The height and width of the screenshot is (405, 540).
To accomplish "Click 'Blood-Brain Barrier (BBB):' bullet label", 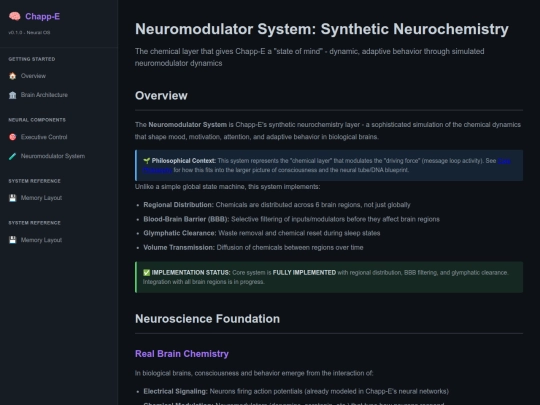I will [x=186, y=219].
